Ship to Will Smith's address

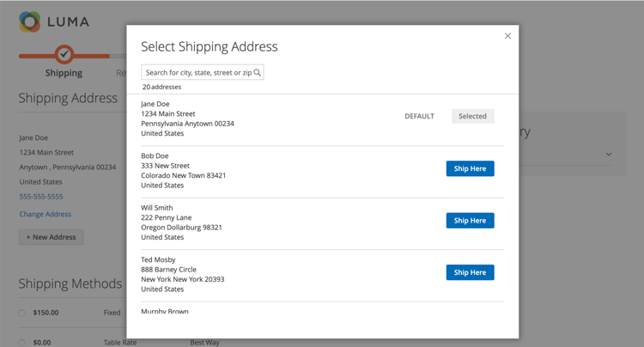tap(470, 221)
